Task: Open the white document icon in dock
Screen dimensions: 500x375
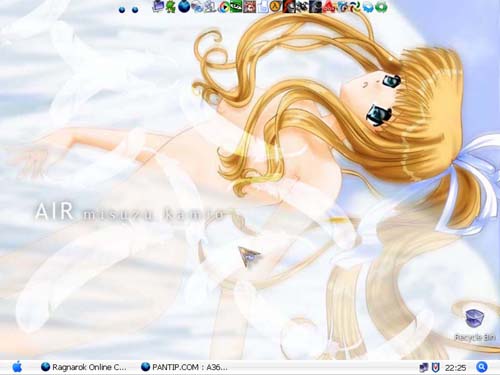Action: coord(263,7)
